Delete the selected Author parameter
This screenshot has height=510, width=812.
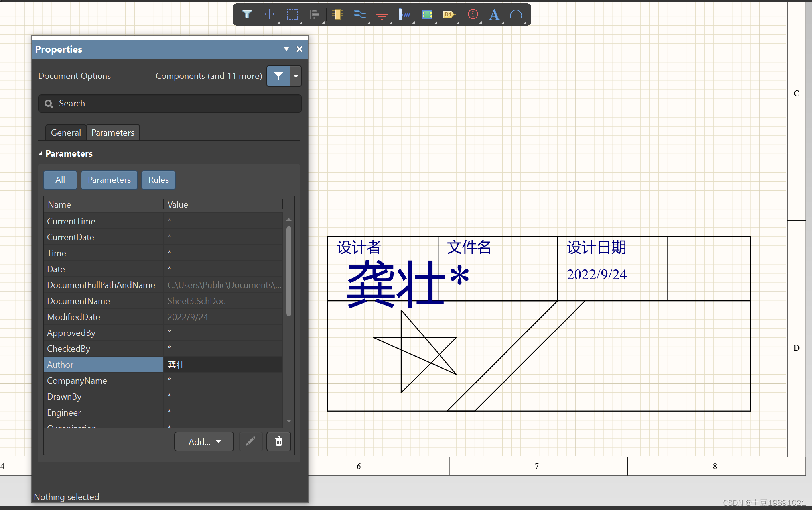click(278, 441)
